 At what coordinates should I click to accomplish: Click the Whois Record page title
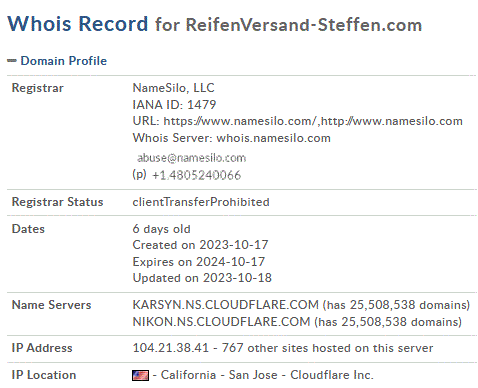click(x=78, y=24)
